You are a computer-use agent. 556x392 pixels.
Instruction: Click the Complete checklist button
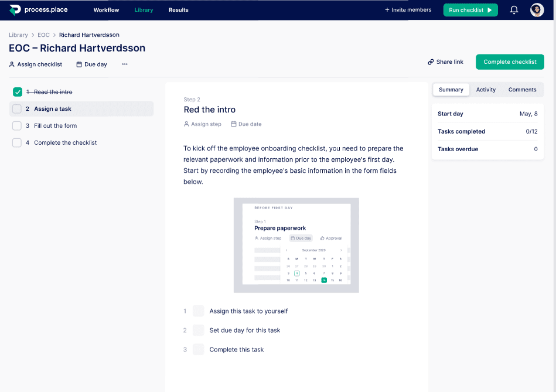tap(510, 62)
